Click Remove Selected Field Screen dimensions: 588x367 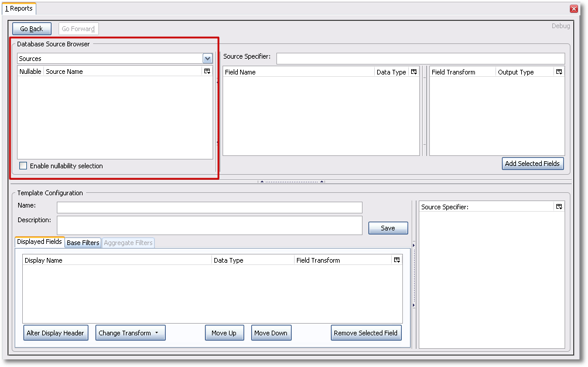366,333
